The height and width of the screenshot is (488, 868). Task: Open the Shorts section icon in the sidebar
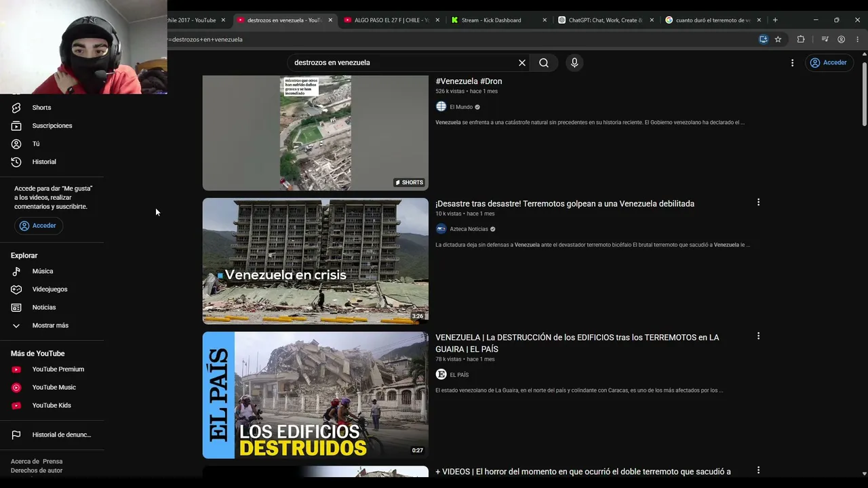tap(16, 108)
